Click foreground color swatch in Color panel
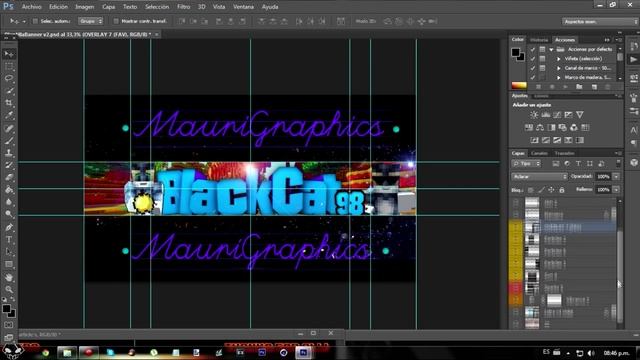The height and width of the screenshot is (360, 640). click(x=516, y=52)
